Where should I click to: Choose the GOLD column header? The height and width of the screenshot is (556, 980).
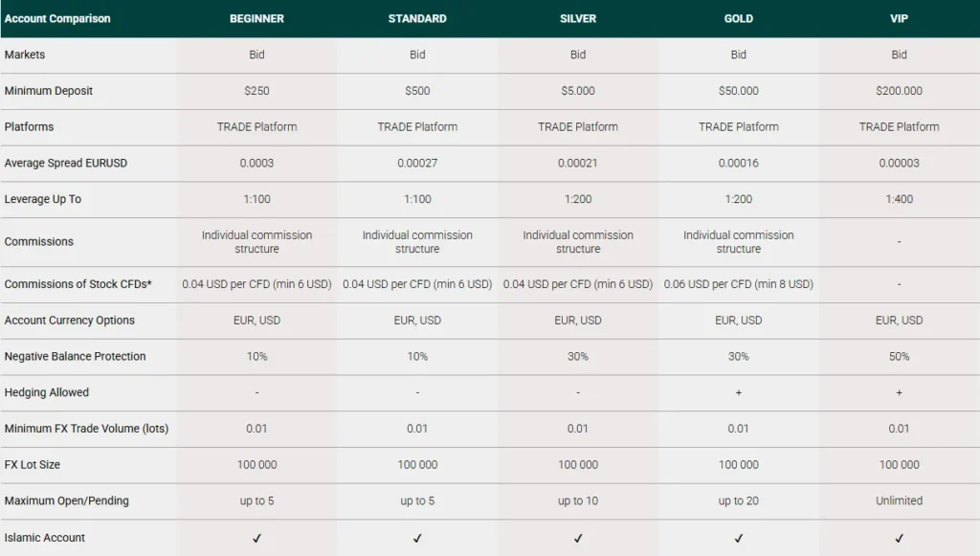click(x=739, y=18)
